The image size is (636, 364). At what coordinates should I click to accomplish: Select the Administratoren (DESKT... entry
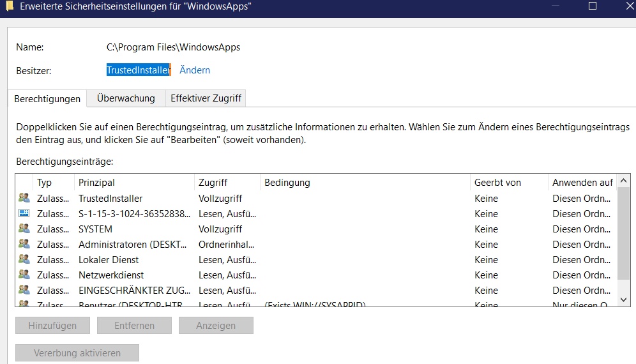point(133,245)
